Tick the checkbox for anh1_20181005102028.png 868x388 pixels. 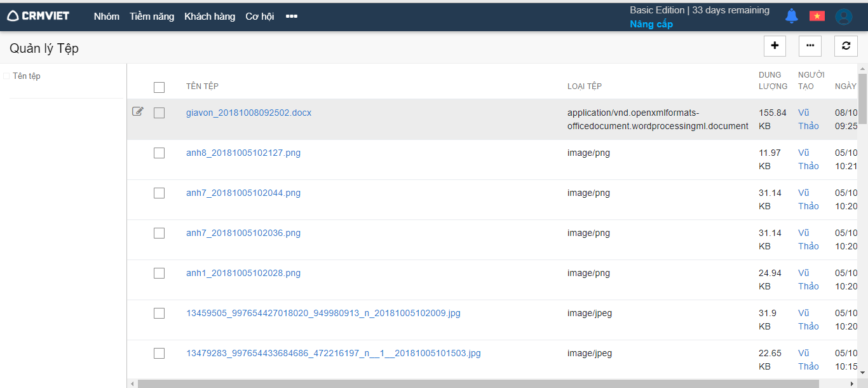(x=159, y=273)
